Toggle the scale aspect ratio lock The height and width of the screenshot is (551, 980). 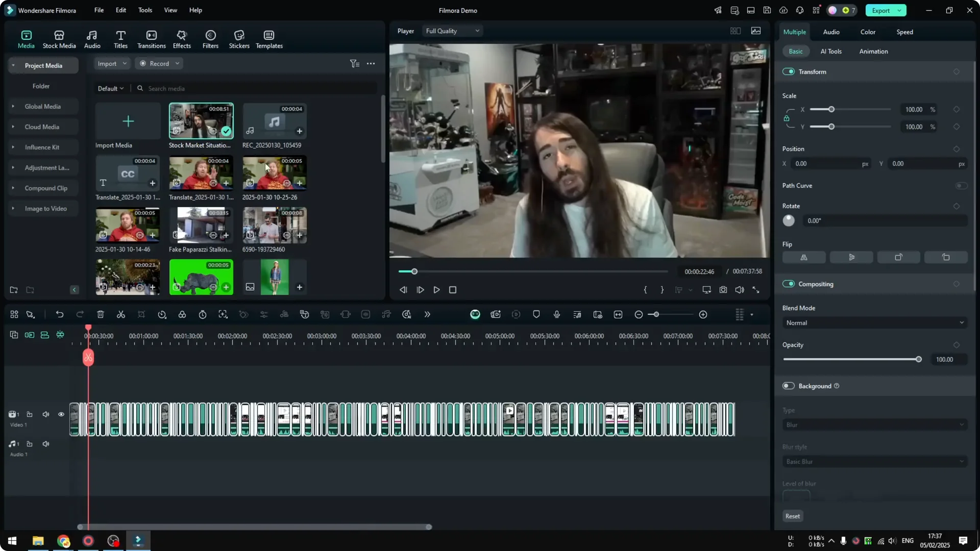point(787,118)
